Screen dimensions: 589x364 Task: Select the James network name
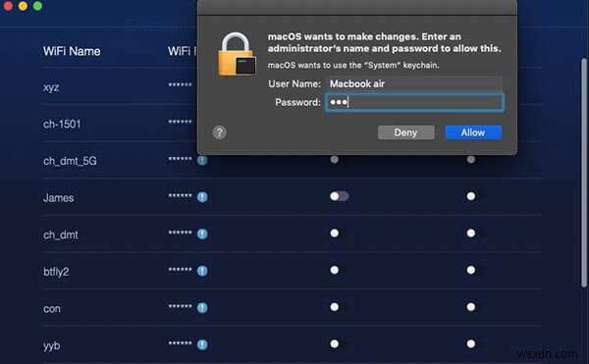coord(58,198)
